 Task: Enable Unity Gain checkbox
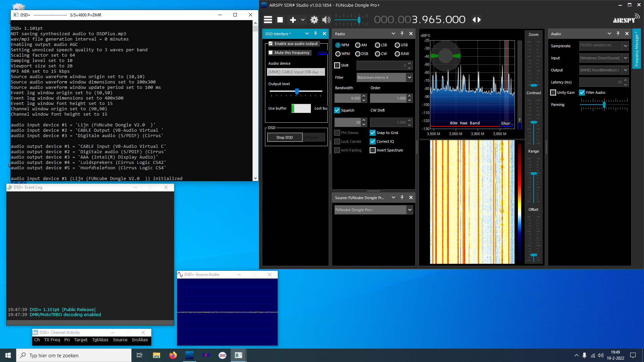553,93
